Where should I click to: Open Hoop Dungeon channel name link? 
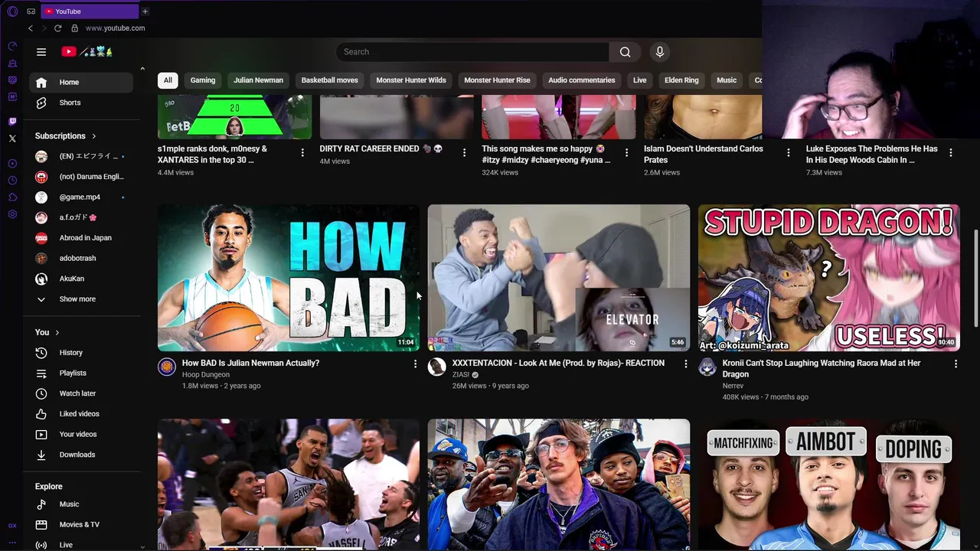pyautogui.click(x=206, y=375)
